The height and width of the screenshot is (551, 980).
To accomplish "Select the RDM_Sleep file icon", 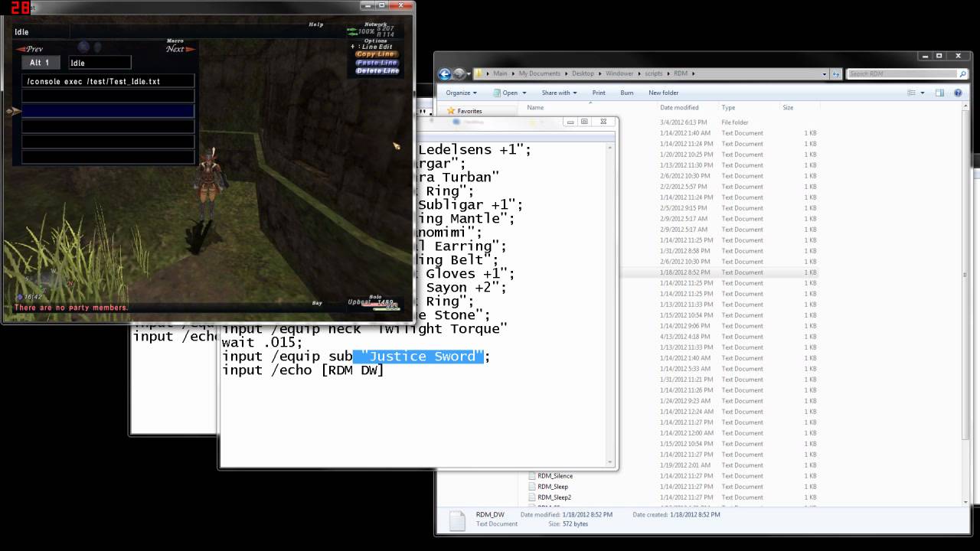I will coord(532,487).
